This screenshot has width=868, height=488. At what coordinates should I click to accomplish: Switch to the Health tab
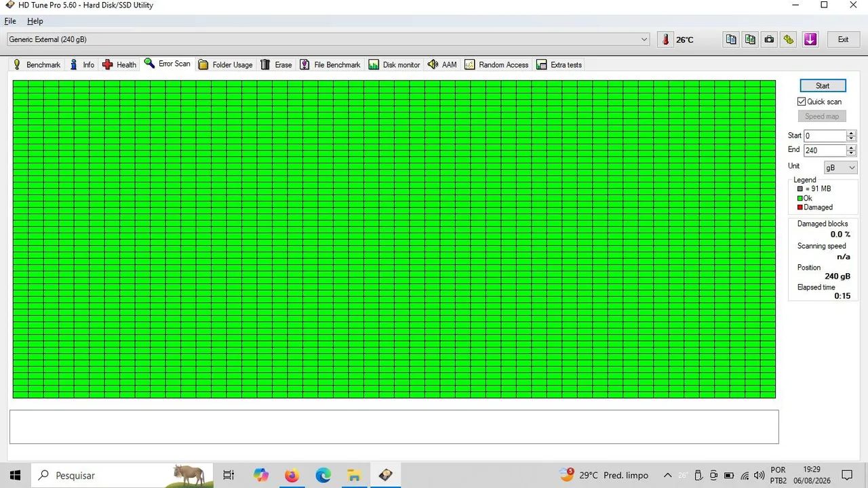(119, 65)
